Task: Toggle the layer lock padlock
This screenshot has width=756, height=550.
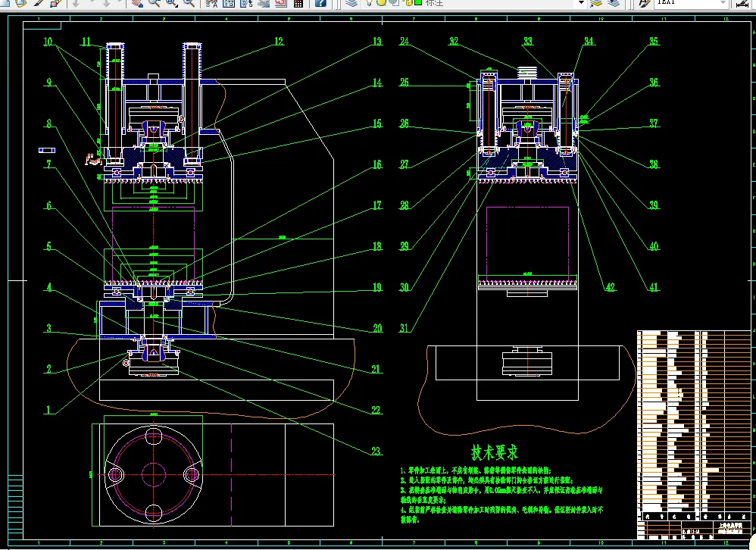Action: 409,2
